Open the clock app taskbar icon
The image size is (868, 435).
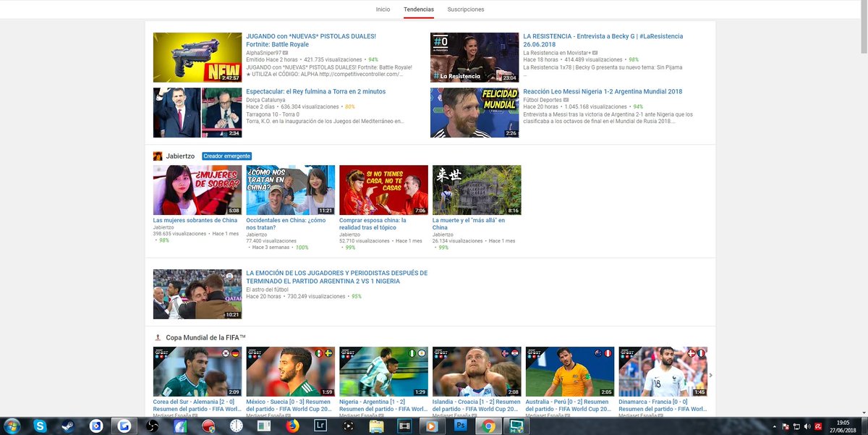pyautogui.click(x=236, y=426)
